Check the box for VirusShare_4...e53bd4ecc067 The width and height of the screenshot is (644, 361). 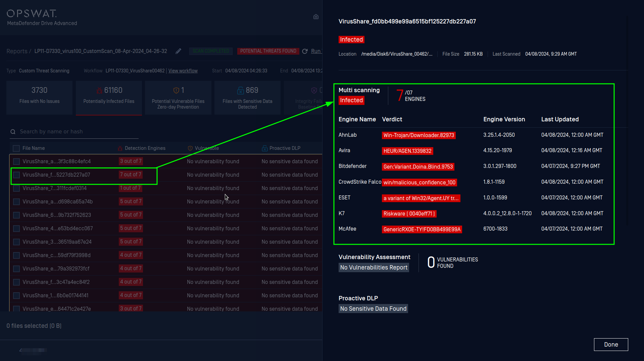(16, 229)
